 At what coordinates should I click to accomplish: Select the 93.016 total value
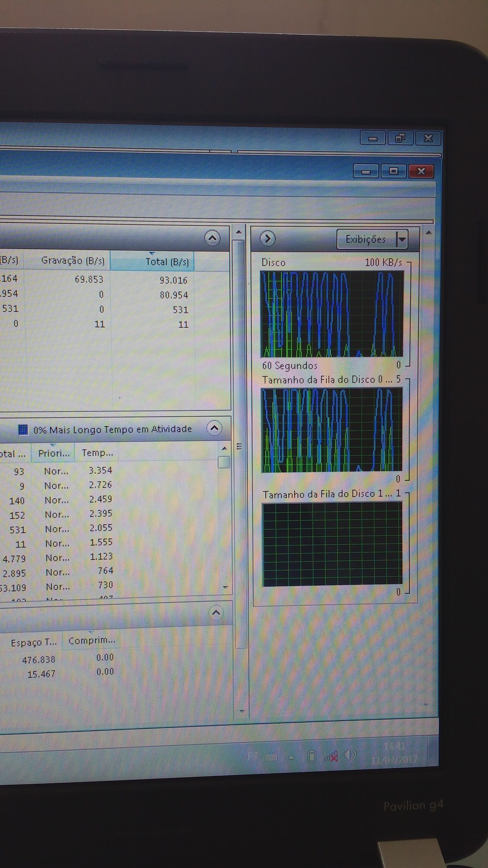pyautogui.click(x=173, y=281)
